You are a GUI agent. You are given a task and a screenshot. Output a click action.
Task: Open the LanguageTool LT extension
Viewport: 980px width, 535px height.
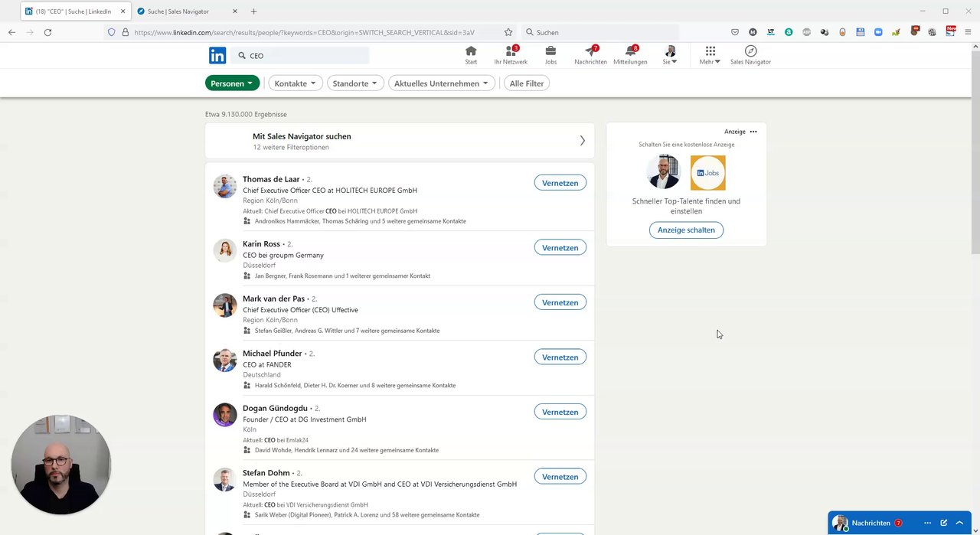pyautogui.click(x=770, y=32)
